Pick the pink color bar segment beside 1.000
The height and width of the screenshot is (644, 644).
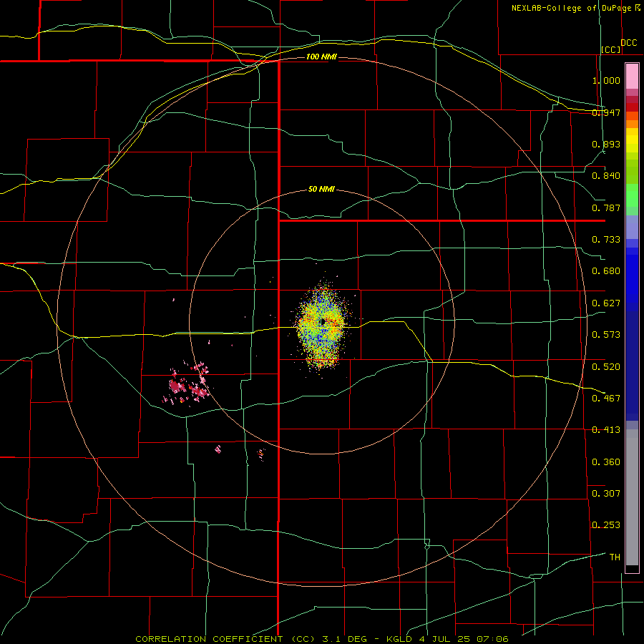coord(632,77)
